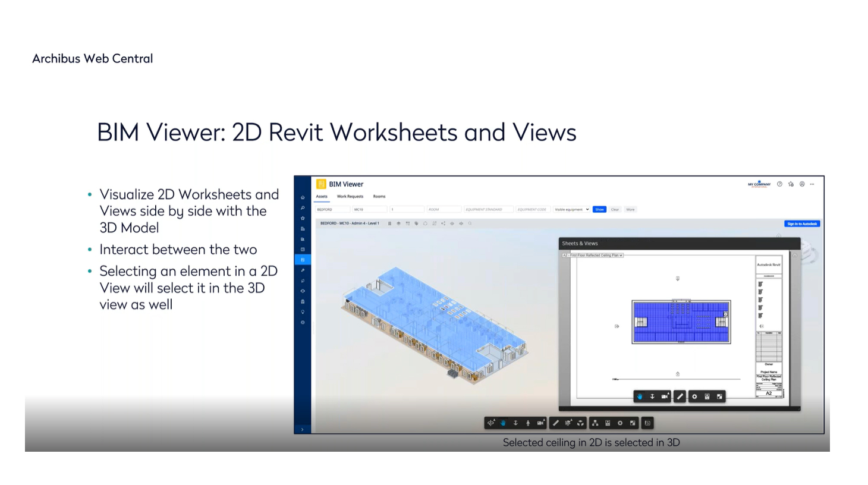Select Pan hand tool in Sheets & Views toolbar
Image resolution: width=868 pixels, height=485 pixels.
640,396
